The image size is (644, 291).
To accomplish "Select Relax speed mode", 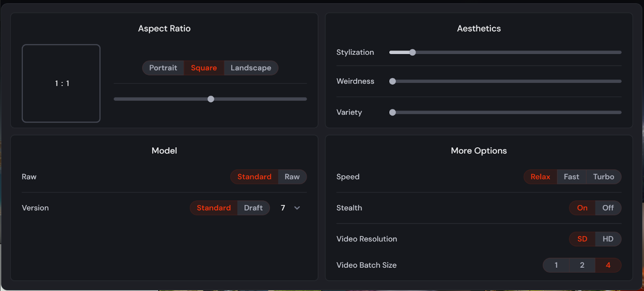I will click(x=540, y=177).
